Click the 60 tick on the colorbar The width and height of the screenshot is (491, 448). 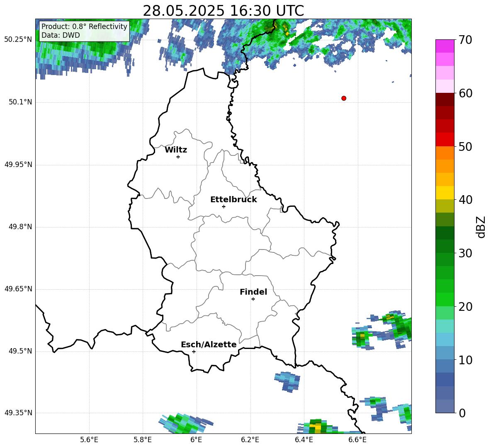[x=465, y=93]
